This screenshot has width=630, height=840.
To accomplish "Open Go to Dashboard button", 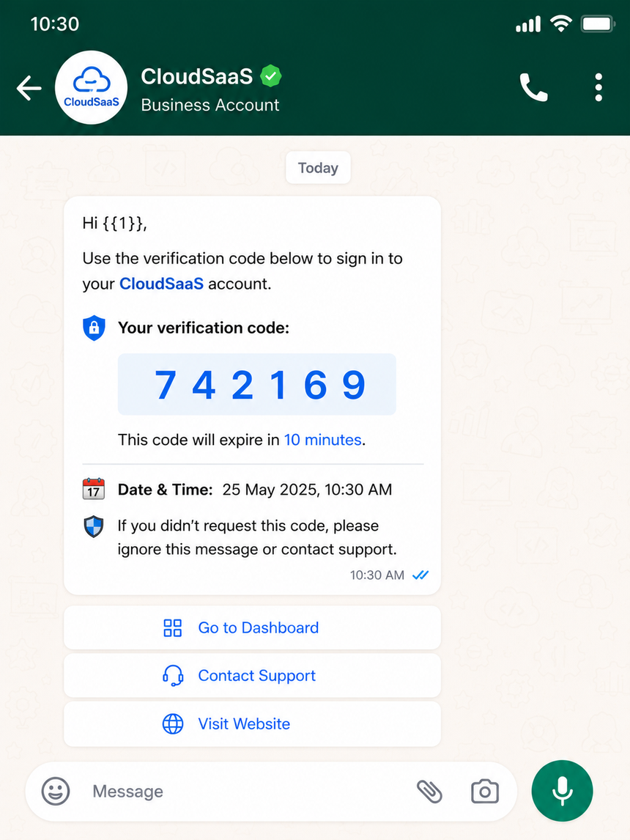I will pyautogui.click(x=252, y=628).
